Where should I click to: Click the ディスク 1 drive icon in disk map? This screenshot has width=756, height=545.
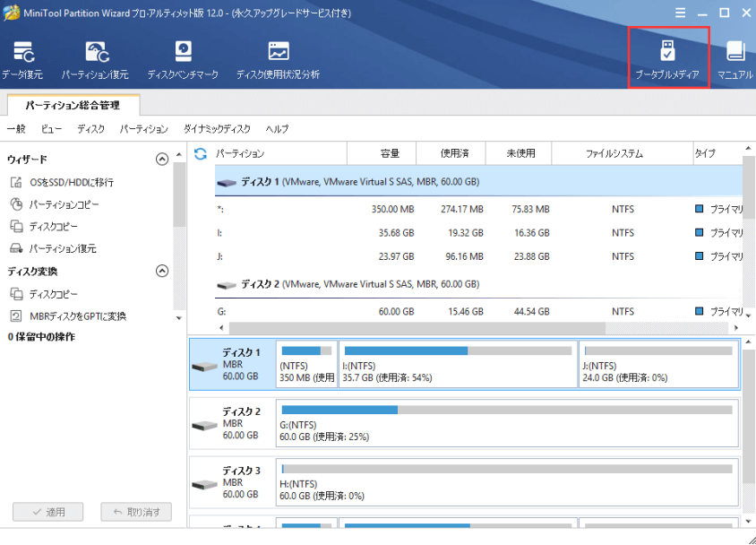pos(204,367)
